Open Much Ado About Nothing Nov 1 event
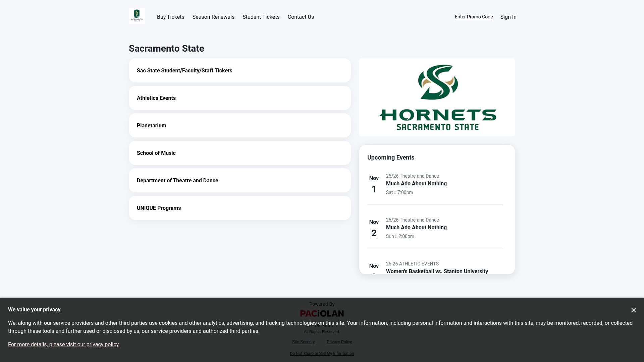This screenshot has height=362, width=644. coord(435,184)
